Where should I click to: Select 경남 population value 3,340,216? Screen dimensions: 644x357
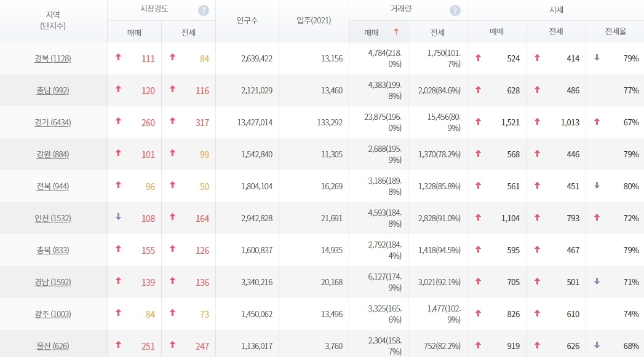[x=256, y=283]
